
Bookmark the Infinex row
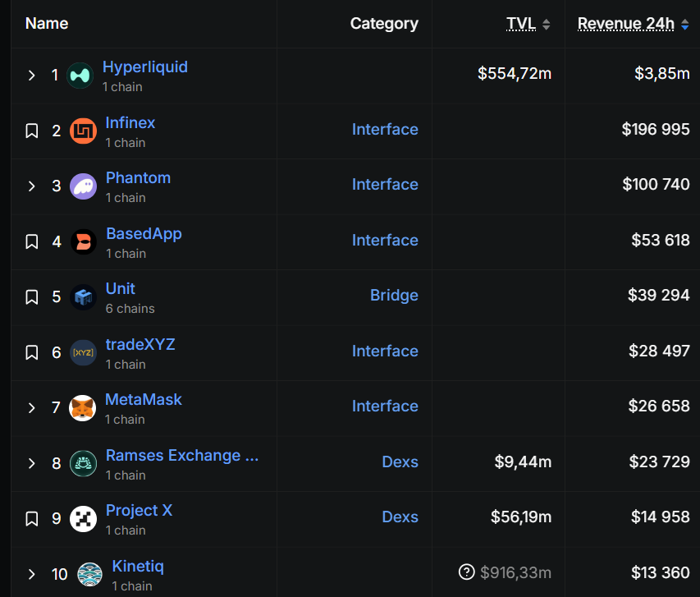click(32, 131)
